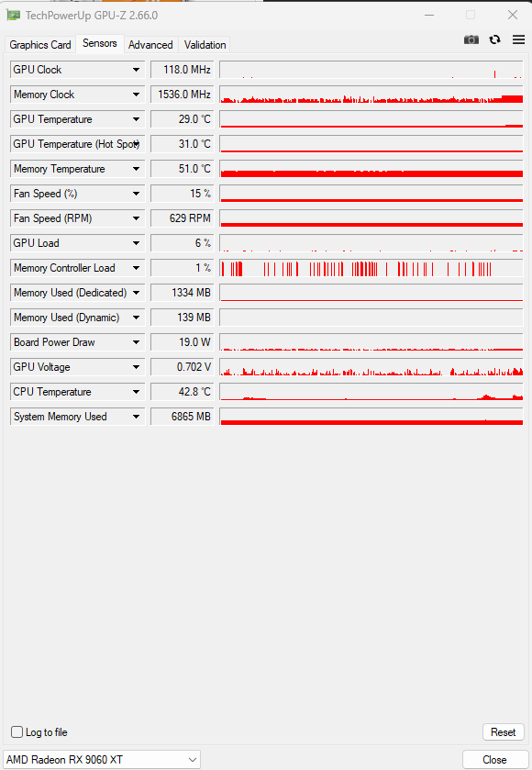The height and width of the screenshot is (770, 532).
Task: Click the Close button at bottom
Action: point(494,760)
